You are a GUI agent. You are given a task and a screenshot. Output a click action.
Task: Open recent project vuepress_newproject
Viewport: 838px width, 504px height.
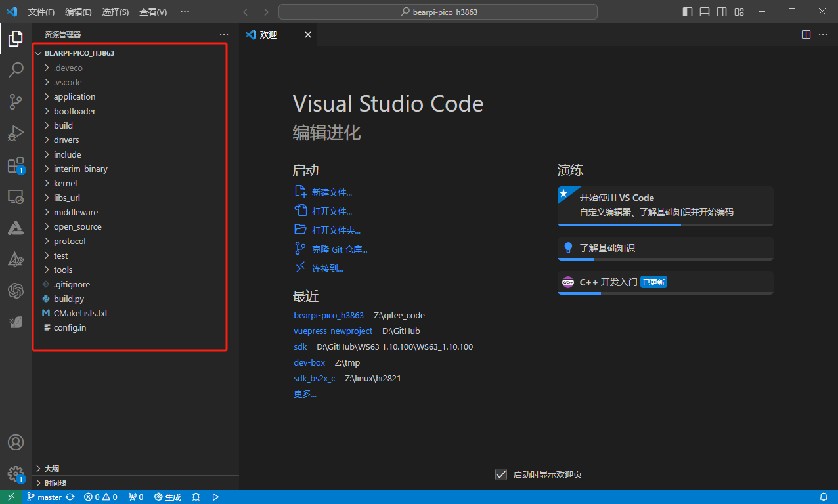pyautogui.click(x=333, y=331)
